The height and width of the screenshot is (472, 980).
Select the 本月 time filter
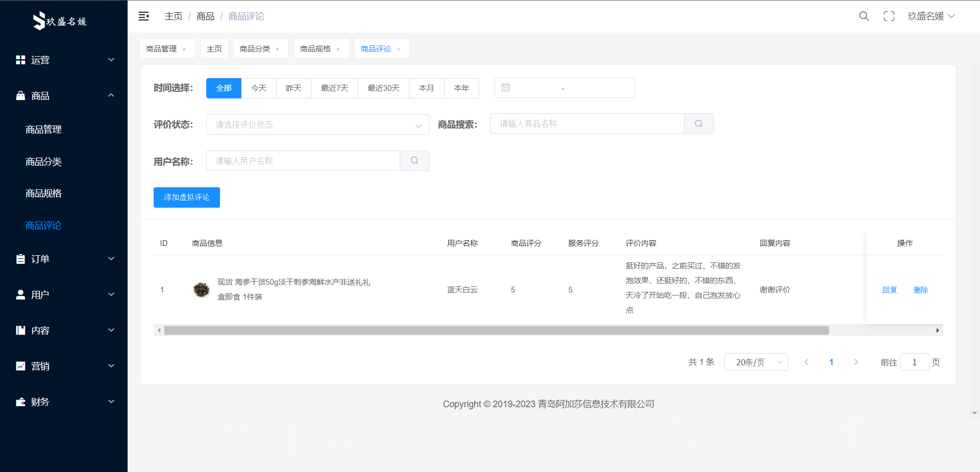tap(426, 88)
